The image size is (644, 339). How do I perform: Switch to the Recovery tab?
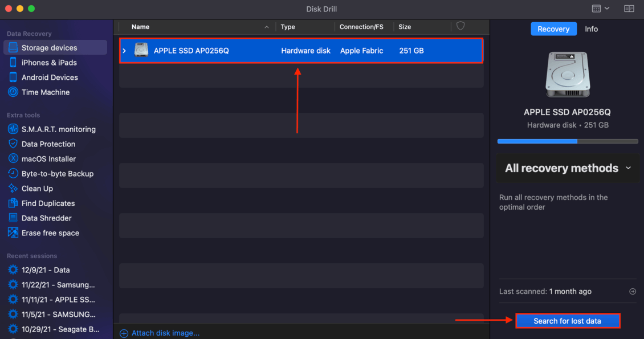553,29
